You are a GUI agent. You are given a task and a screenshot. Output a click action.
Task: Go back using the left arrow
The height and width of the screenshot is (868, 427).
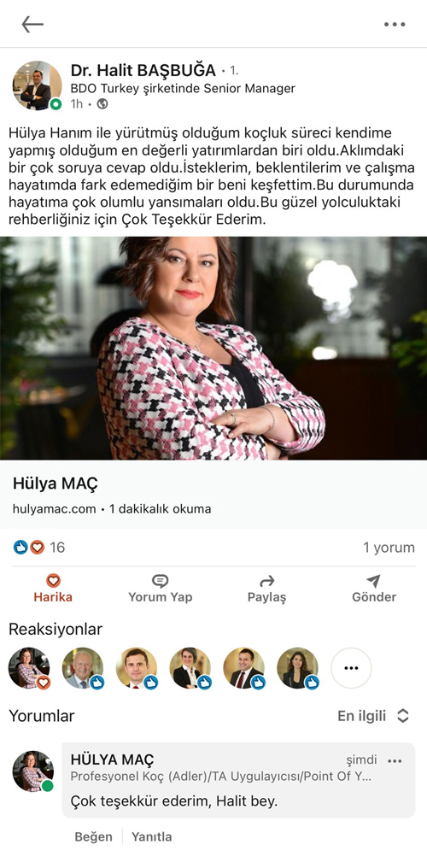click(x=32, y=25)
